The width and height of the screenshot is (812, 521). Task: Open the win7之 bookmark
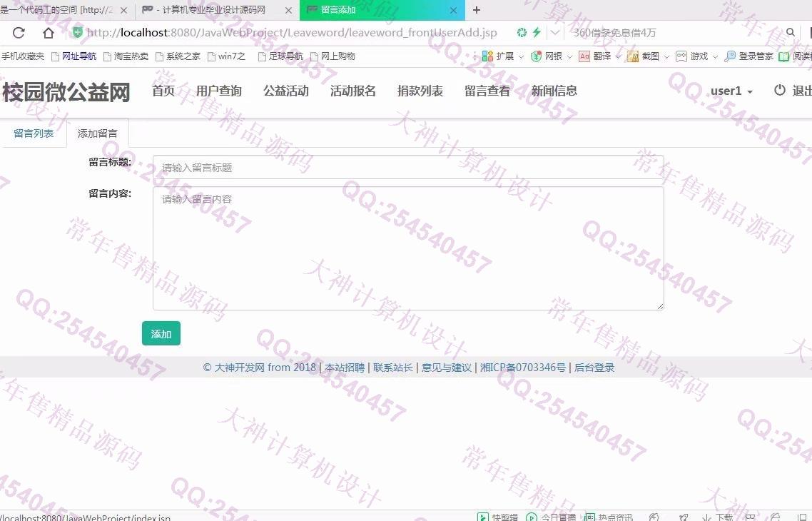(x=226, y=56)
